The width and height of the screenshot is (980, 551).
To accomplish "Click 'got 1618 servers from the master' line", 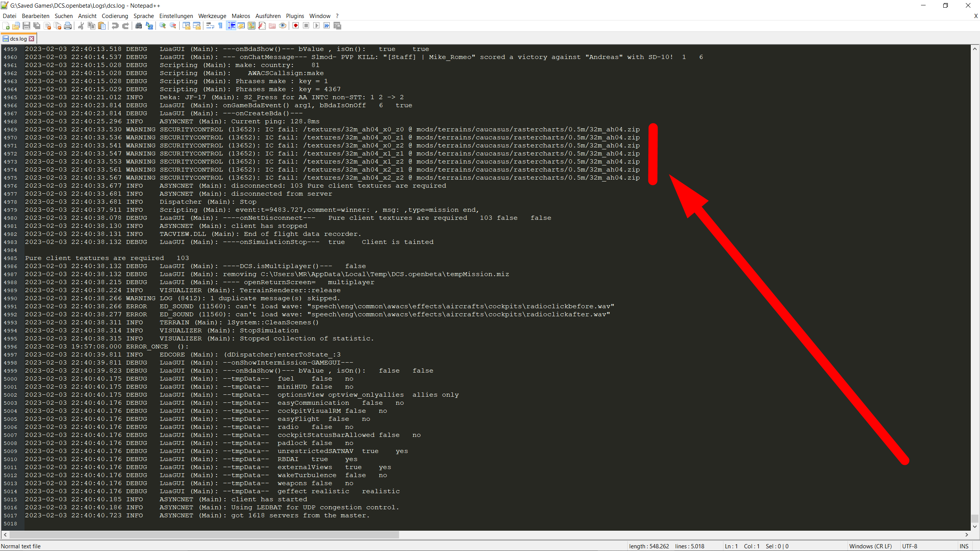I will click(301, 515).
